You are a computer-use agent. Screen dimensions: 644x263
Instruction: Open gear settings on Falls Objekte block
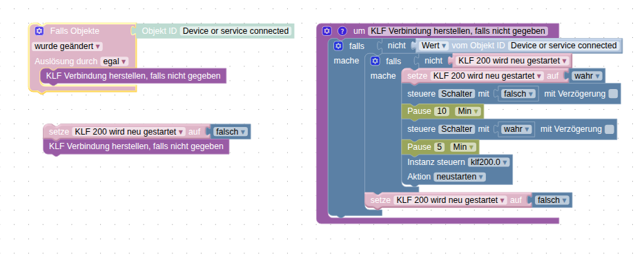(39, 31)
